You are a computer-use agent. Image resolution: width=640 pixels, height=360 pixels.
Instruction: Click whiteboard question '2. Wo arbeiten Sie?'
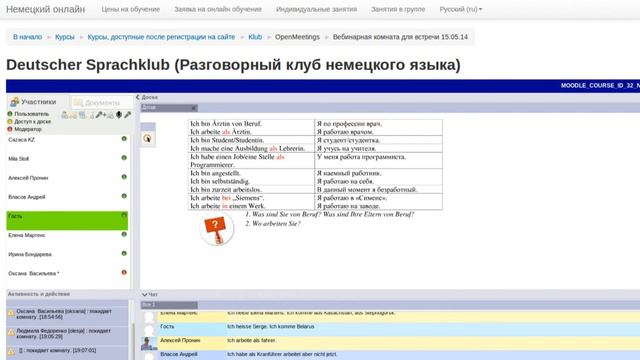pos(273,224)
